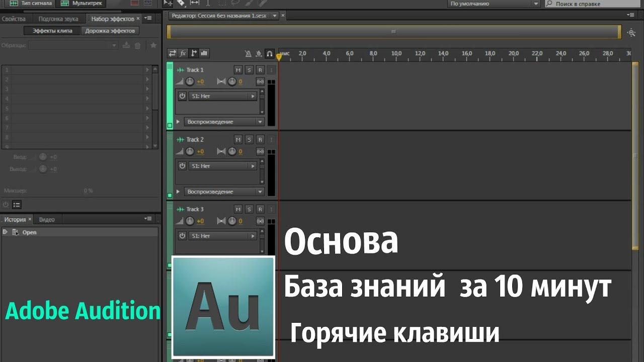Switch to the Свойства tab
644x362 pixels.
tap(14, 19)
